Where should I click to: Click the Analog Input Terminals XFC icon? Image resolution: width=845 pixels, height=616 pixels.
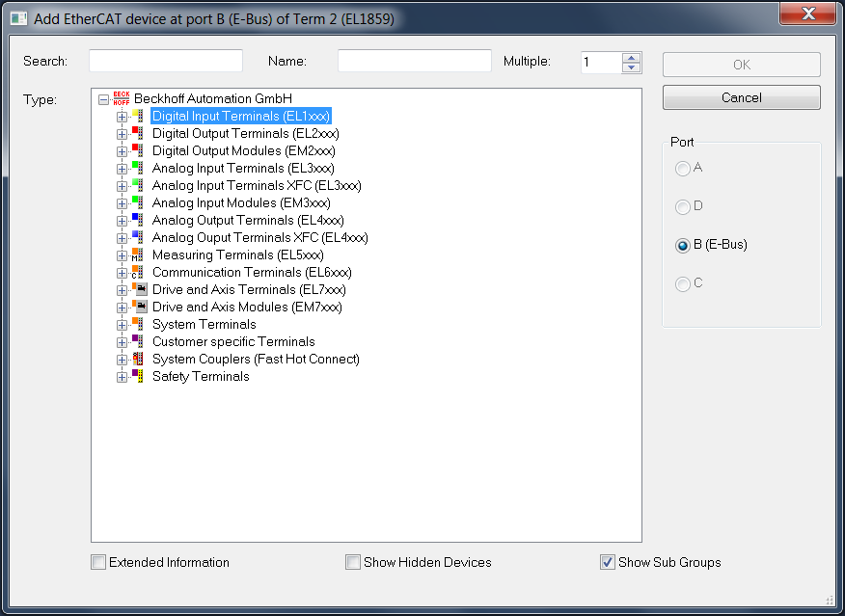pyautogui.click(x=137, y=185)
